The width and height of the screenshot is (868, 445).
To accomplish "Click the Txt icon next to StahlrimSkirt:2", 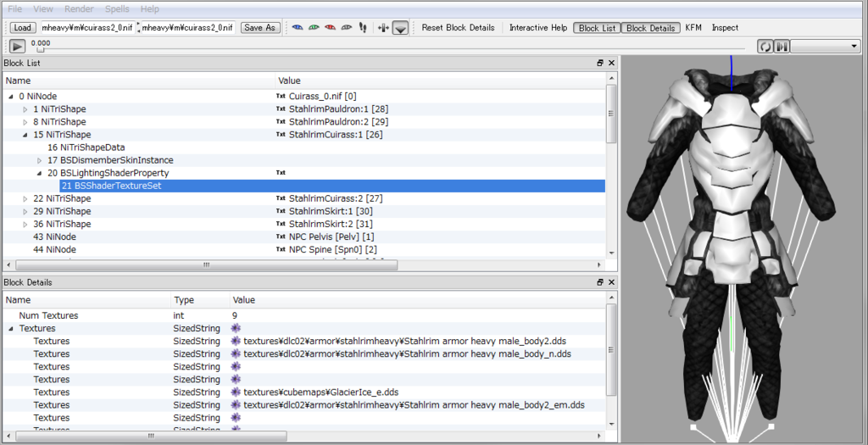I will pos(281,224).
